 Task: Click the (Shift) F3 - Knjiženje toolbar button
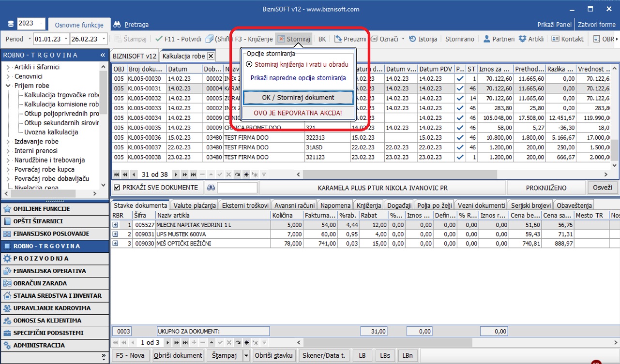[239, 39]
